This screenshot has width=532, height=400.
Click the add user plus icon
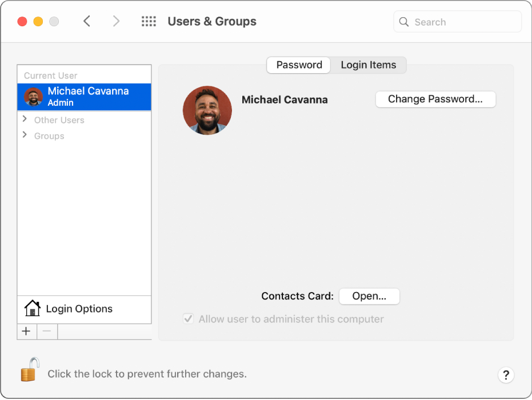(26, 331)
